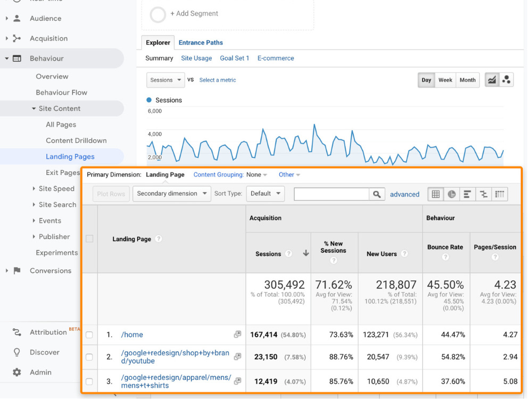The width and height of the screenshot is (532, 399).
Task: Open the Other dimension dropdown
Action: click(x=289, y=174)
